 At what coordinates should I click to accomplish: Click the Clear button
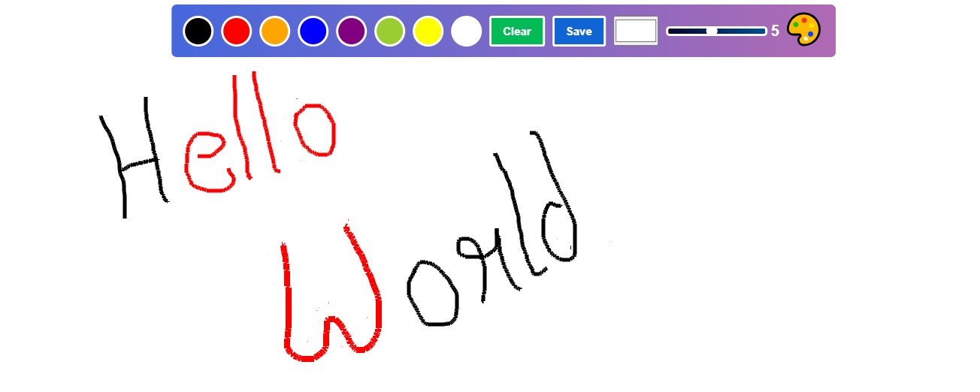[x=517, y=31]
